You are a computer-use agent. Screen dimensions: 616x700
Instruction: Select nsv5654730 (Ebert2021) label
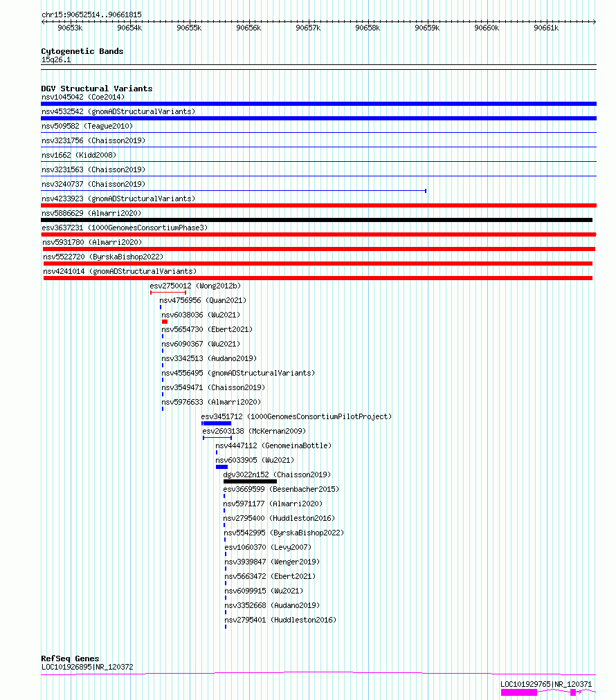click(207, 329)
